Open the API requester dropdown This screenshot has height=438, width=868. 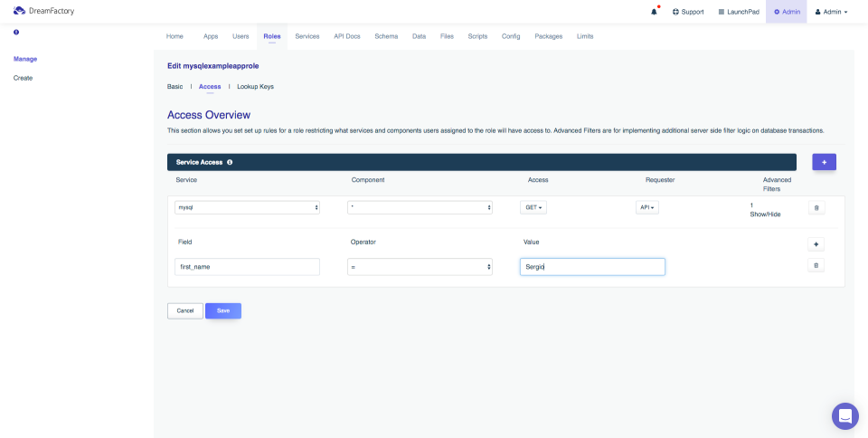click(x=647, y=207)
